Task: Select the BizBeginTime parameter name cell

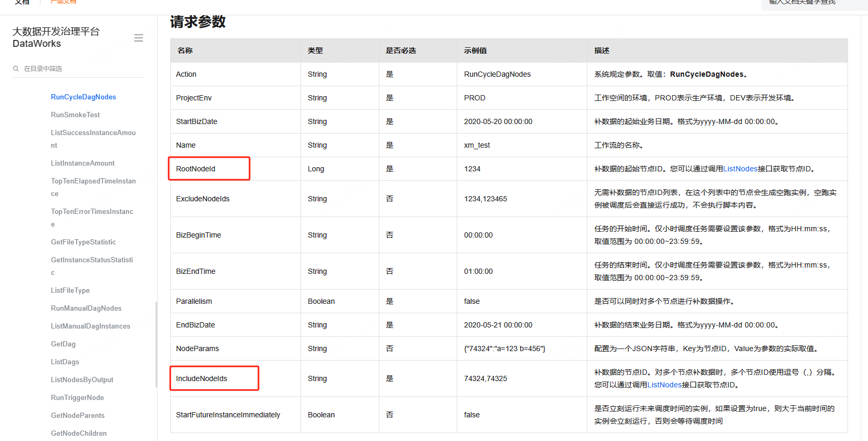Action: click(x=235, y=235)
